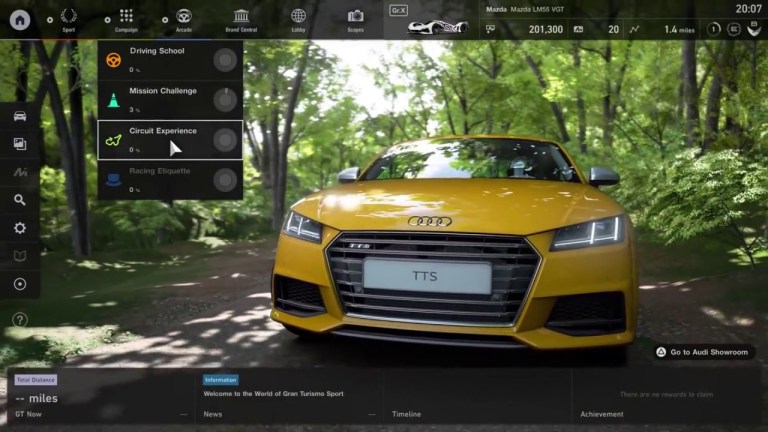Click the magnifier Search icon in sidebar
This screenshot has height=432, width=768.
[20, 200]
